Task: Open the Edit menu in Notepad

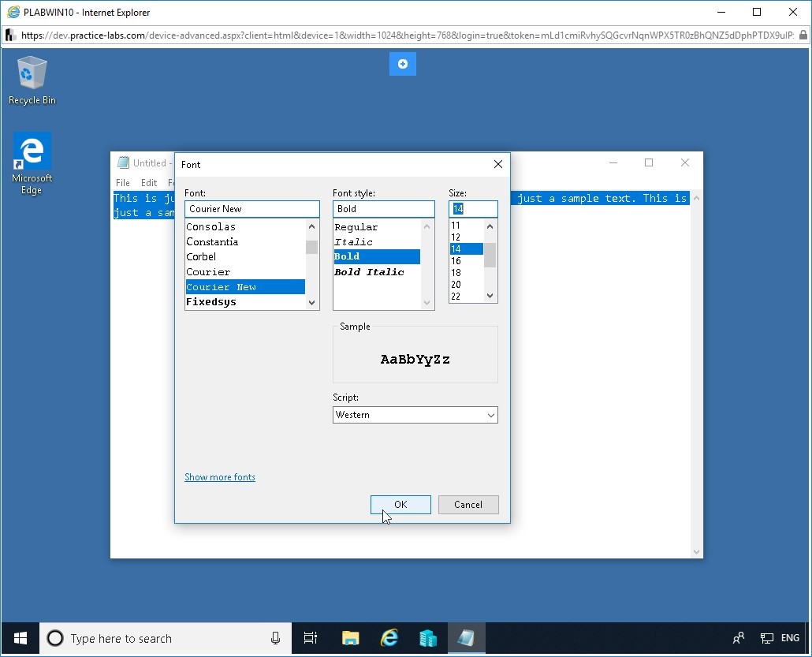Action: tap(149, 183)
